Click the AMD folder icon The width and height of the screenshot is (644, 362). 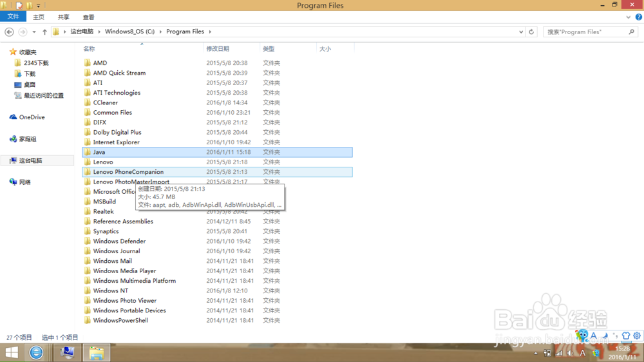(87, 63)
